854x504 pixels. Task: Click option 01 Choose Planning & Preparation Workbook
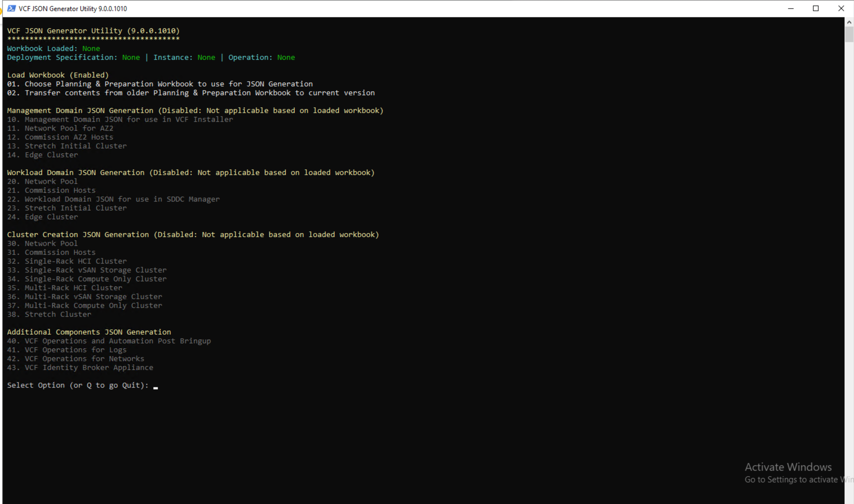(x=160, y=84)
